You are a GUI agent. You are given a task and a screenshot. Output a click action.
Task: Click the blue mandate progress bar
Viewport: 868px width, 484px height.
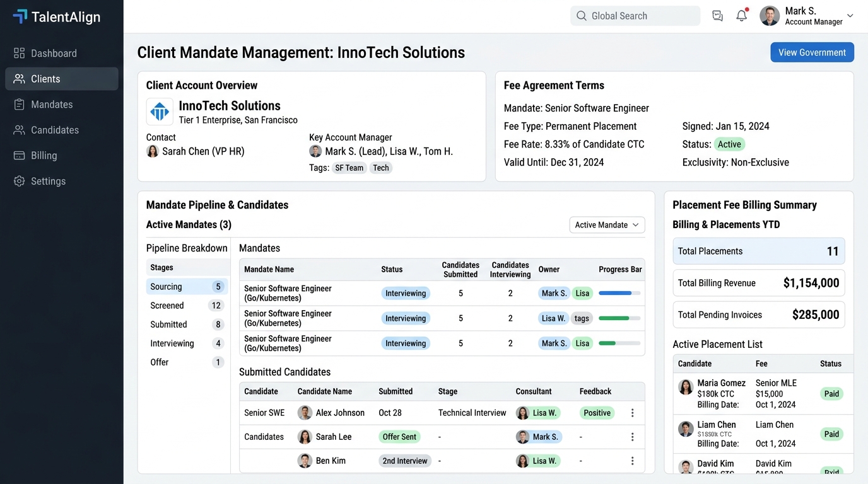pos(619,293)
